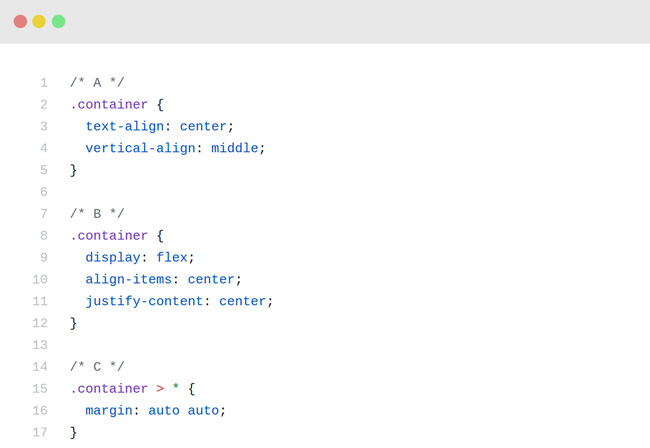Click the value middle on line 4
The height and width of the screenshot is (448, 650).
235,148
